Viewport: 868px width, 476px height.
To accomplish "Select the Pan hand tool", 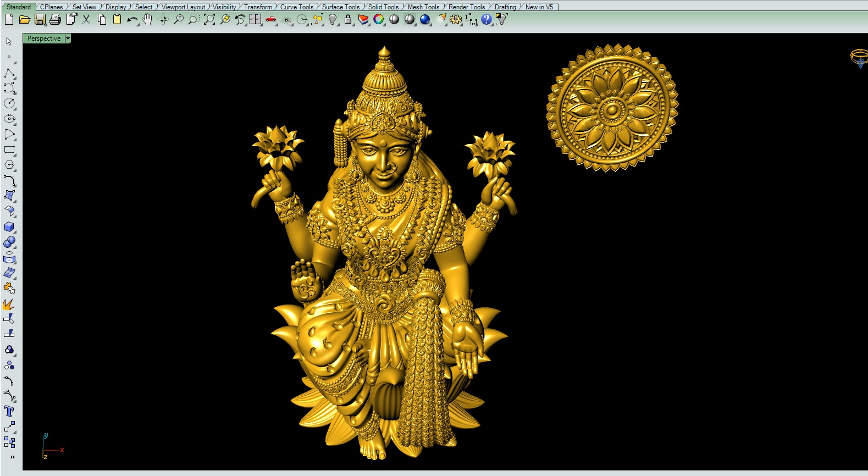I will click(x=147, y=20).
